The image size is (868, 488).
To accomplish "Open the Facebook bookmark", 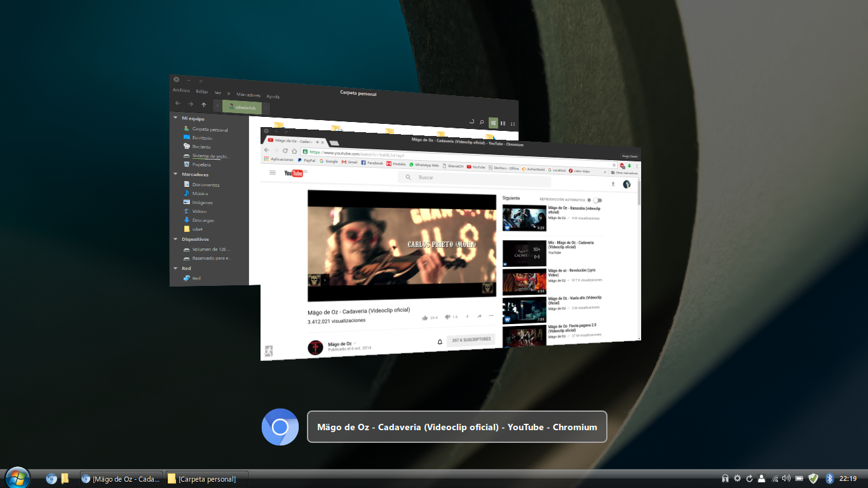I will 372,163.
